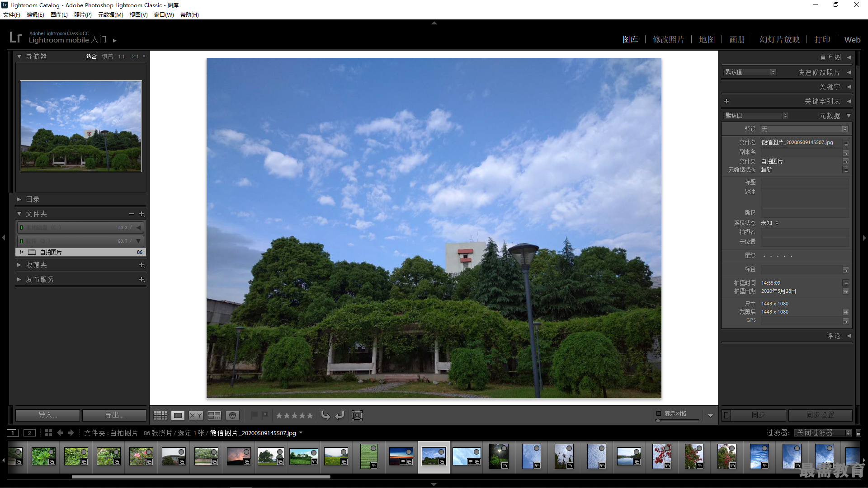Screen dimensions: 868x488
Task: Hide the top module panel arrow
Action: pyautogui.click(x=434, y=23)
